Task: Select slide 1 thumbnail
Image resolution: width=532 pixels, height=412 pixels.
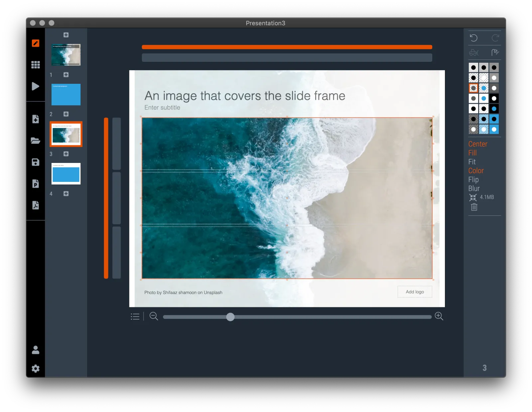Action: [x=66, y=55]
